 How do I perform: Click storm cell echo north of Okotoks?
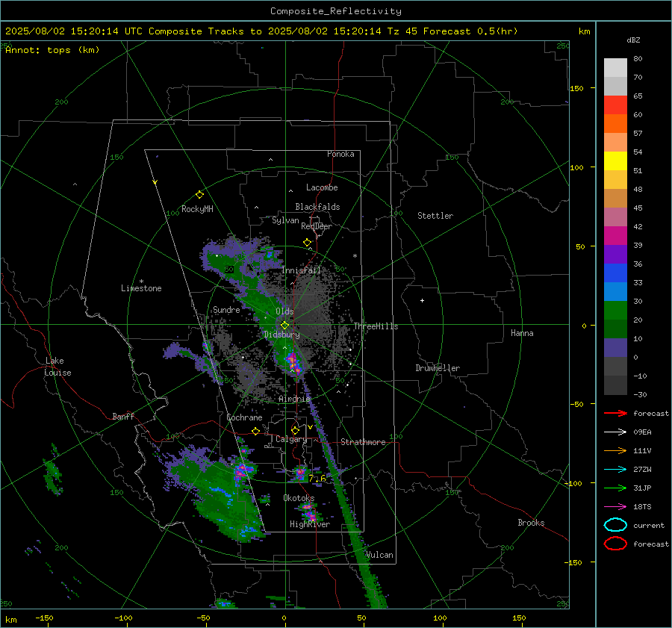pos(300,473)
